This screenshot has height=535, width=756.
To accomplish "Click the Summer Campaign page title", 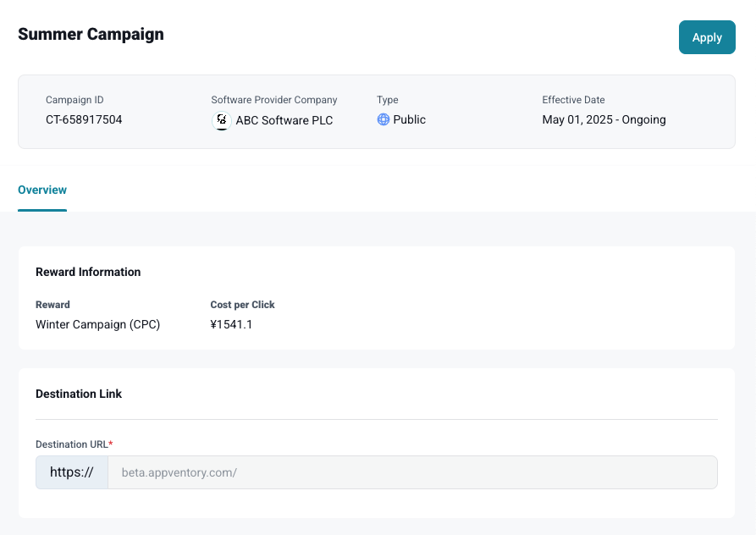I will pyautogui.click(x=91, y=35).
